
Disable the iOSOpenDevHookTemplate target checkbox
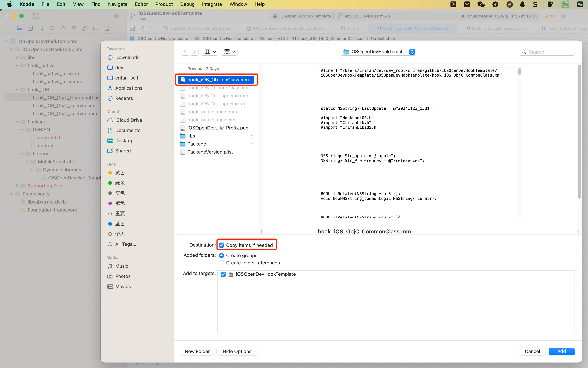(x=223, y=274)
